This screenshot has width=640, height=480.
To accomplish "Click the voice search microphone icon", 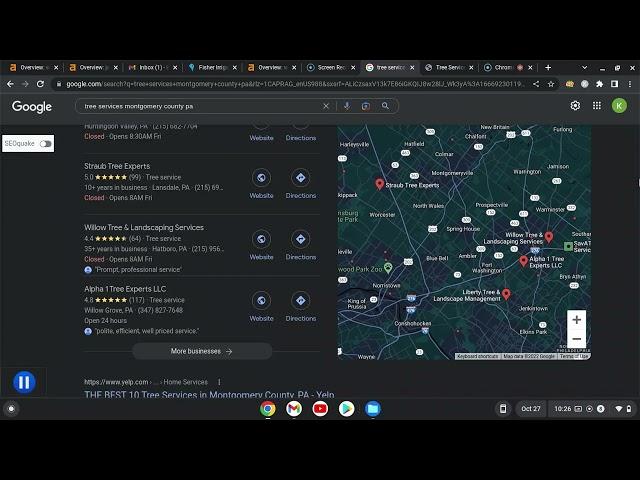I will pyautogui.click(x=347, y=106).
